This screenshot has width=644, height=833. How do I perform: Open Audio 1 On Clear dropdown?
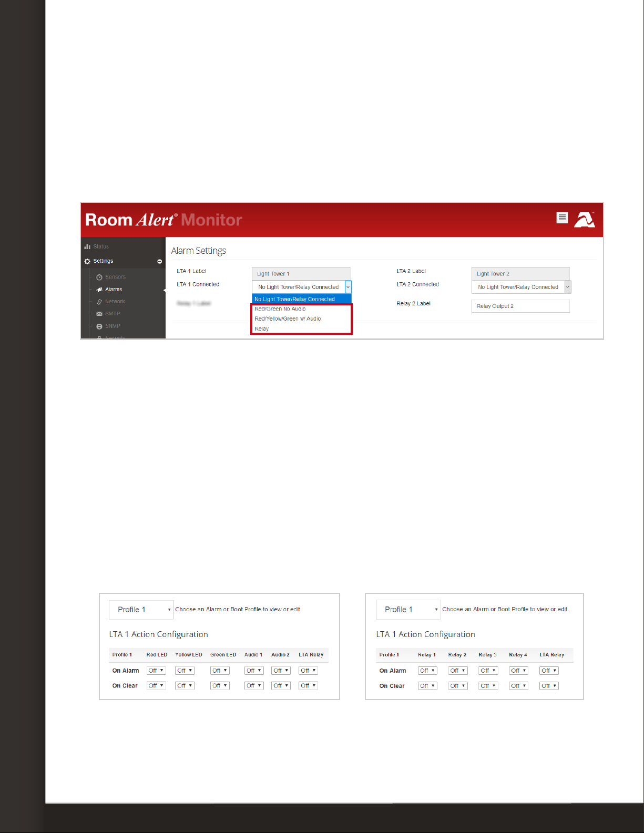point(254,686)
